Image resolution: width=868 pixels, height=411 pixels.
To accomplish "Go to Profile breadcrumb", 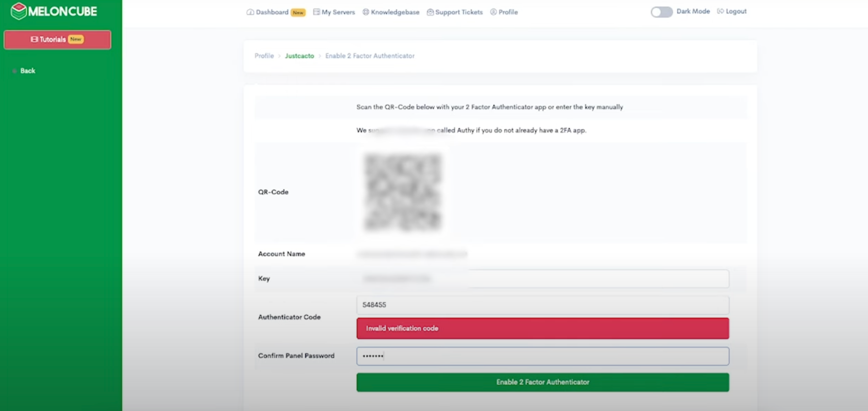I will point(264,55).
